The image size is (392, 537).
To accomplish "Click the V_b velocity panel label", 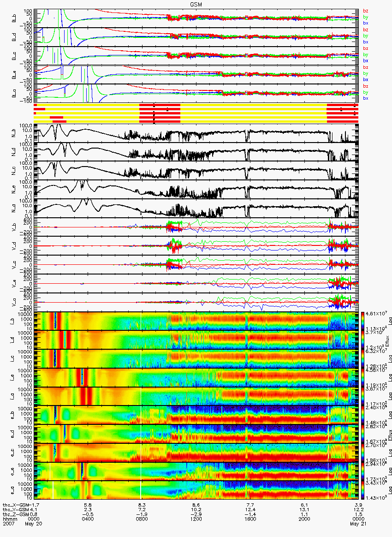I will click(14, 227).
